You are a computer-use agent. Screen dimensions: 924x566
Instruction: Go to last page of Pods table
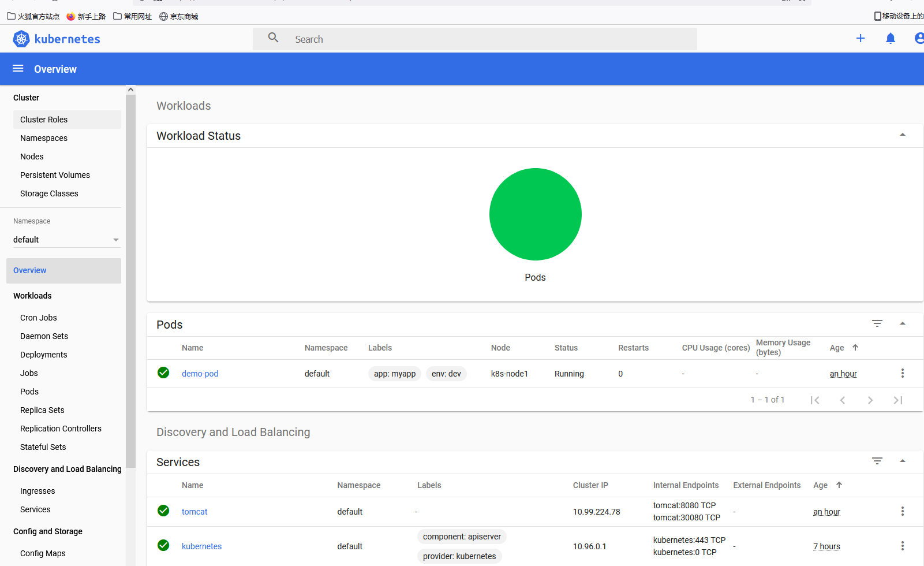coord(898,400)
